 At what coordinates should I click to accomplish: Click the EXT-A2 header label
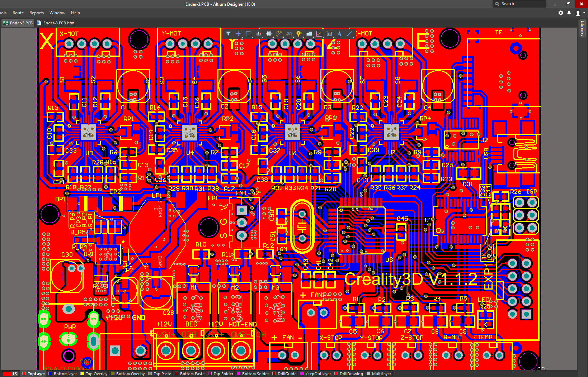click(x=247, y=193)
